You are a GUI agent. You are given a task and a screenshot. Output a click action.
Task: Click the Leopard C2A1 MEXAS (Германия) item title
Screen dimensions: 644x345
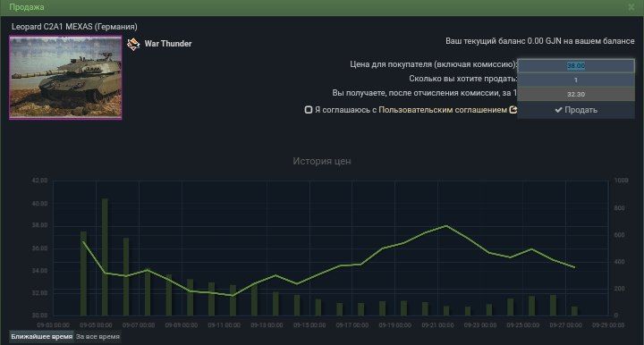74,27
